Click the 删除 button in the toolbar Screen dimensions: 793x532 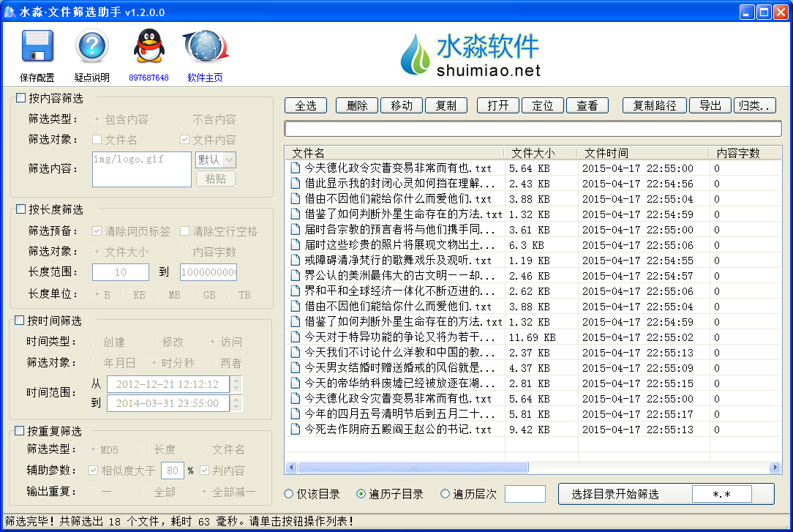(356, 105)
